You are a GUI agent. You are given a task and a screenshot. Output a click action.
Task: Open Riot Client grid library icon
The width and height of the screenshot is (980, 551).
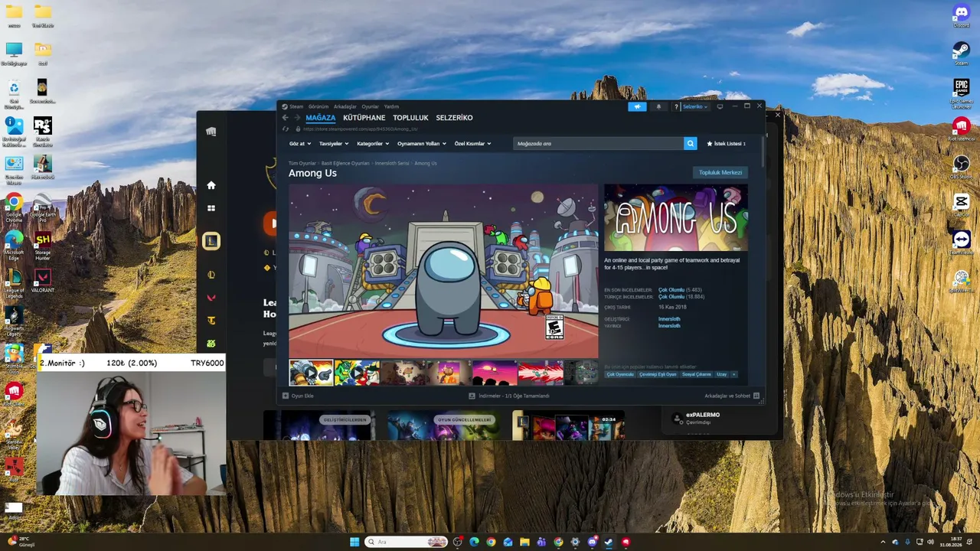coord(211,208)
